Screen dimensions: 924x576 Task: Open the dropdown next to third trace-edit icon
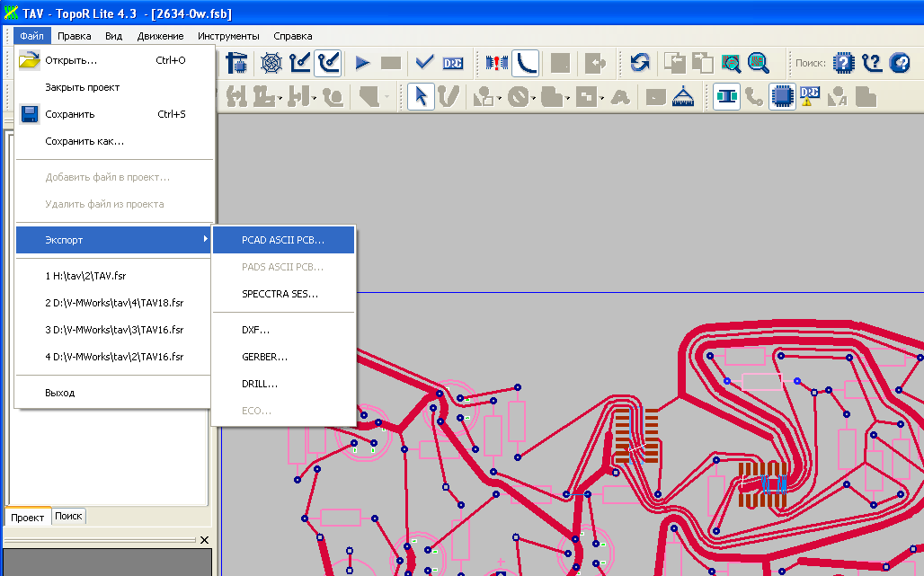(314, 98)
